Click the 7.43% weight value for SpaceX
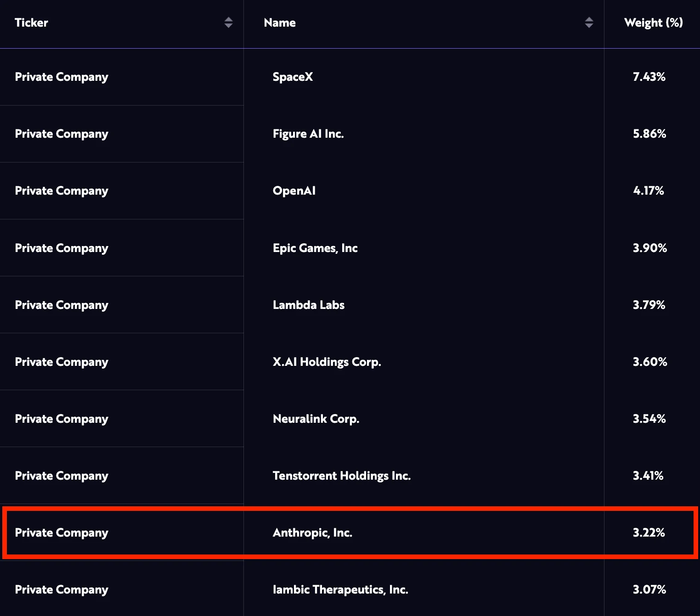The image size is (700, 616). (x=649, y=77)
